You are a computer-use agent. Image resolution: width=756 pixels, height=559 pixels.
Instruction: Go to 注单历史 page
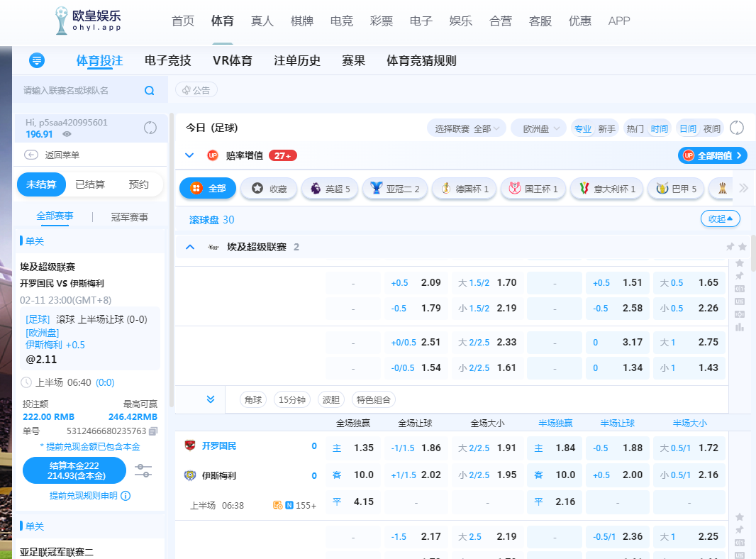pos(297,61)
